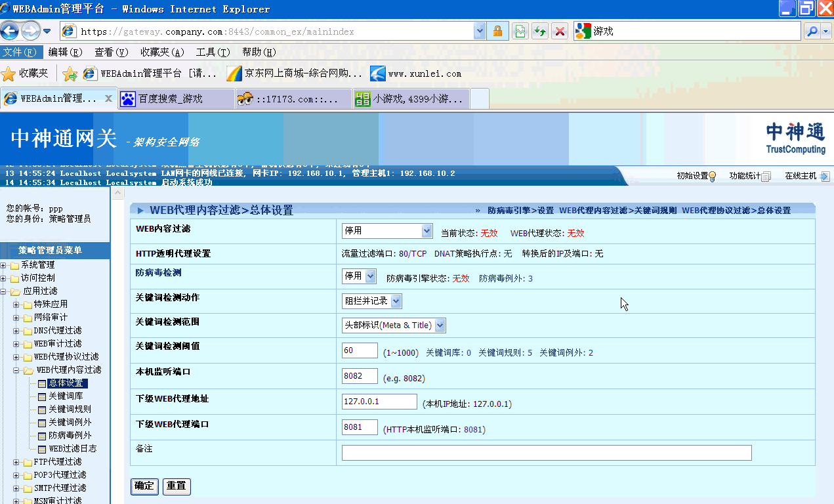
Task: Expand the 系统管理 tree node
Action: point(4,265)
